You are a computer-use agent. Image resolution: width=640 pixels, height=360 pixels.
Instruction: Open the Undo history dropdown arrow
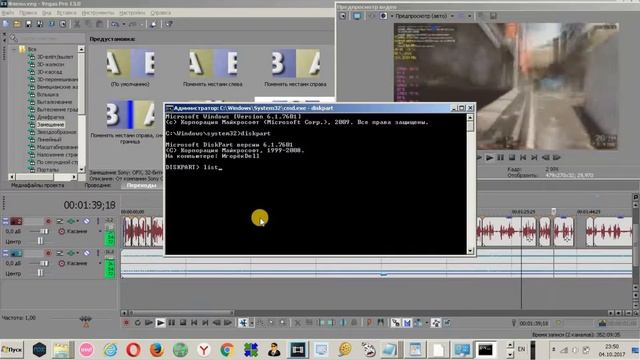123,24
